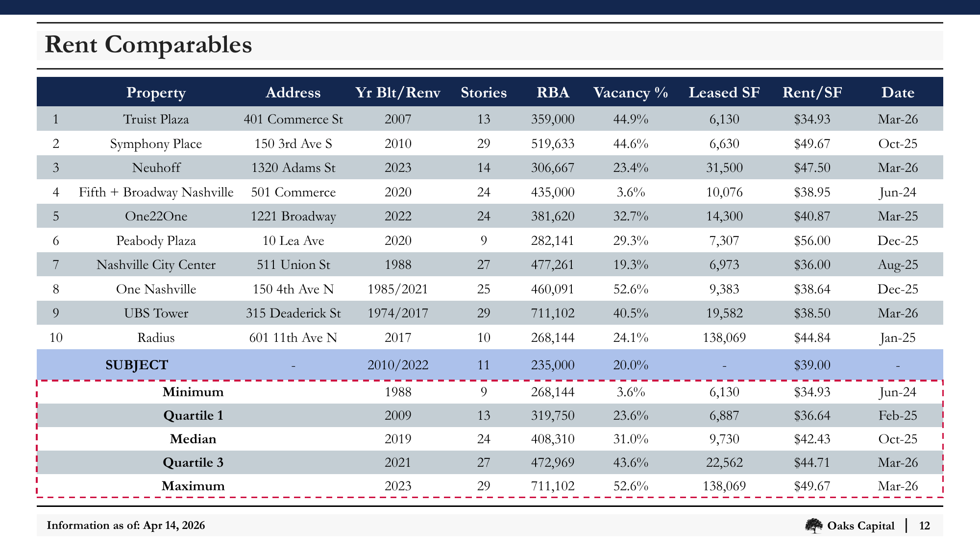Click the '150 3rd Ave S' address cell

point(293,144)
